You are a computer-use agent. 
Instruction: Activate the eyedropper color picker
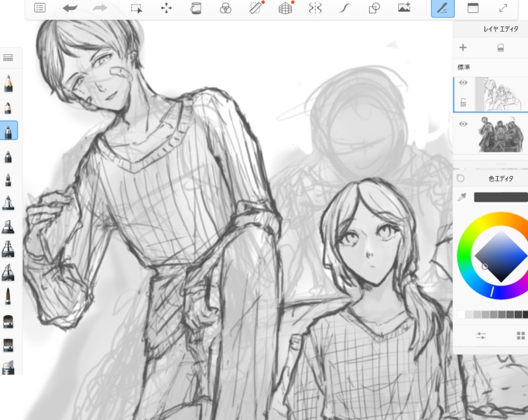click(x=462, y=197)
